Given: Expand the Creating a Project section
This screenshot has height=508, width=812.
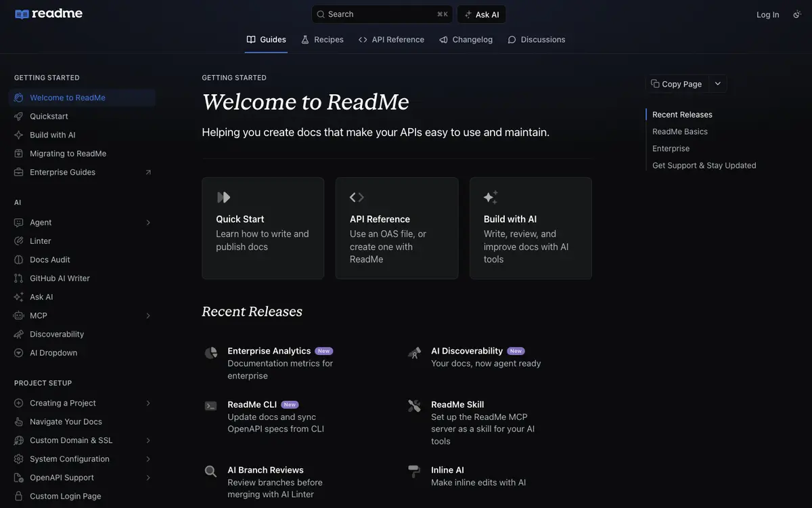Looking at the screenshot, I should tap(148, 403).
